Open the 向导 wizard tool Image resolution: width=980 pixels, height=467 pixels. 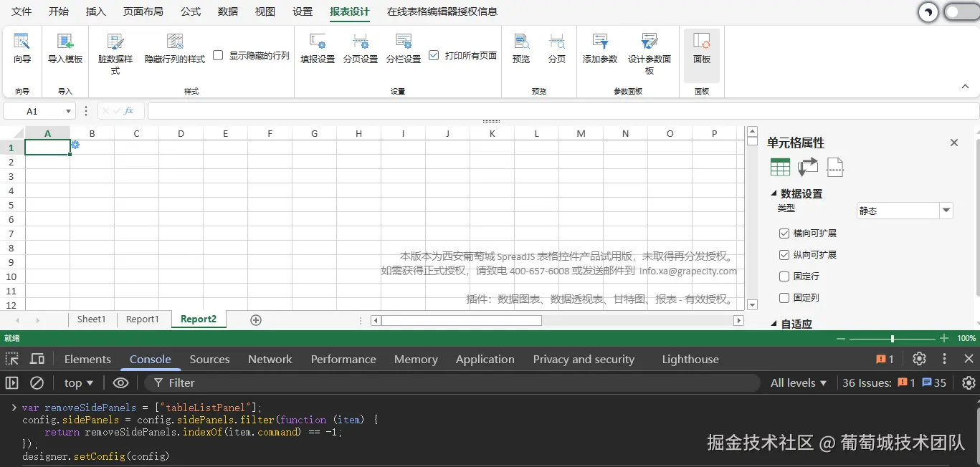22,49
